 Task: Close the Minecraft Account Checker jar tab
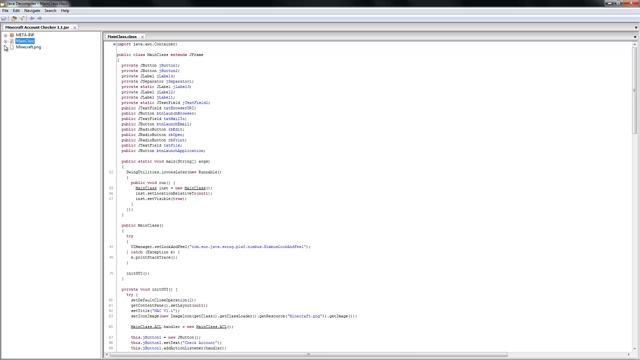(75, 27)
